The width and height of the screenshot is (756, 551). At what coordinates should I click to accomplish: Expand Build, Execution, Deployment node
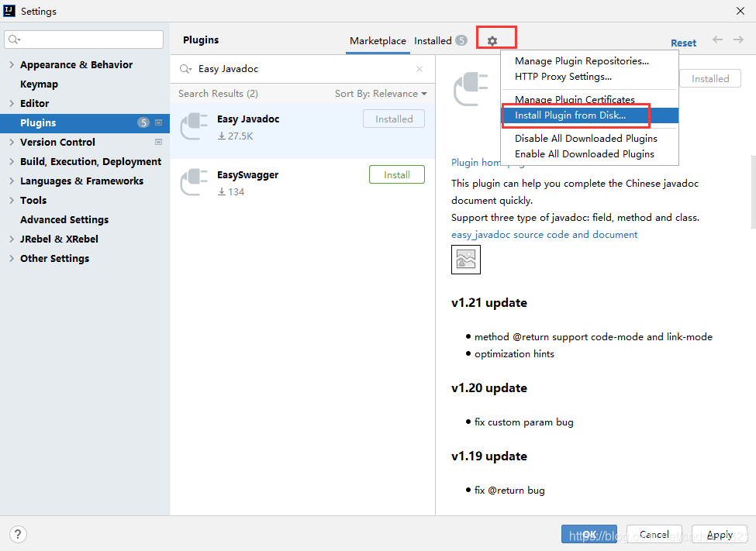click(x=12, y=161)
